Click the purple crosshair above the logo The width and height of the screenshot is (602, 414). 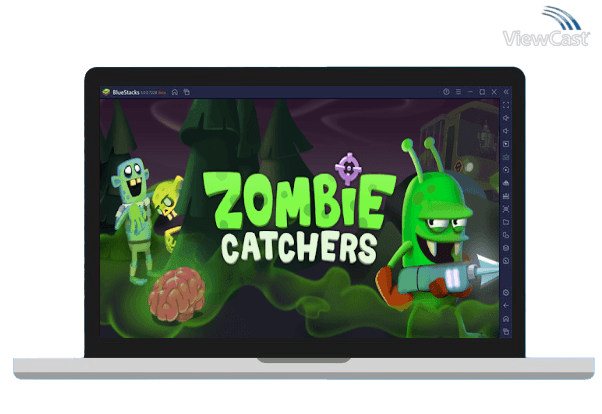point(348,168)
